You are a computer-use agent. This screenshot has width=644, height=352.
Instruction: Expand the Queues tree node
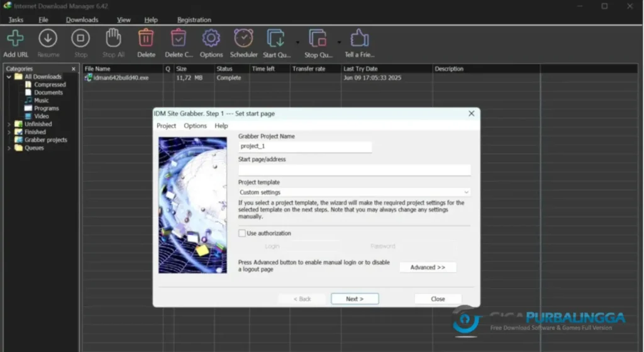pos(9,147)
